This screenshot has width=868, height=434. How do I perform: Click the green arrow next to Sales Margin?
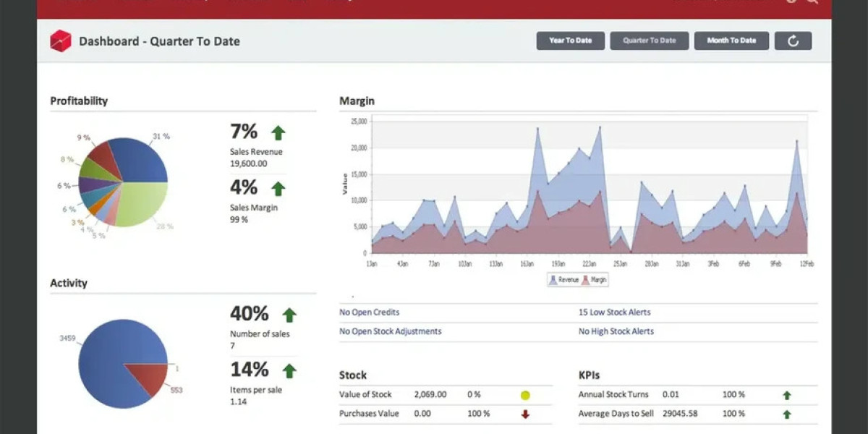(x=278, y=189)
